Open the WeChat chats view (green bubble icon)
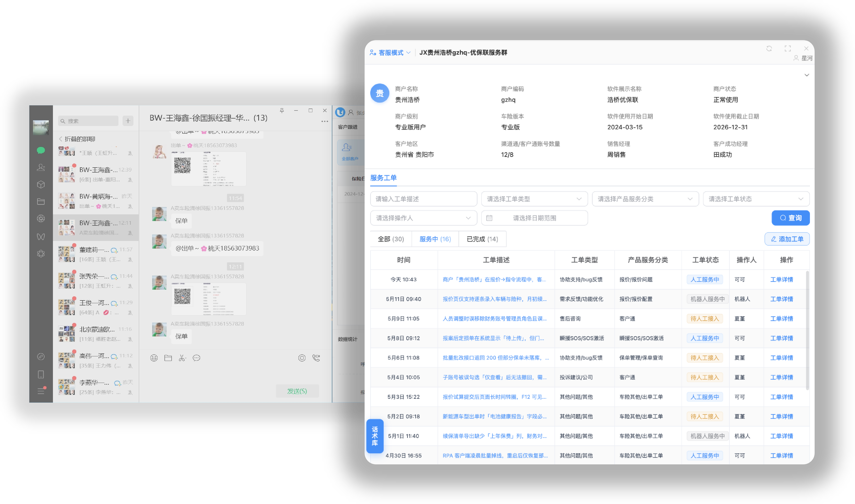855x504 pixels. (x=41, y=150)
